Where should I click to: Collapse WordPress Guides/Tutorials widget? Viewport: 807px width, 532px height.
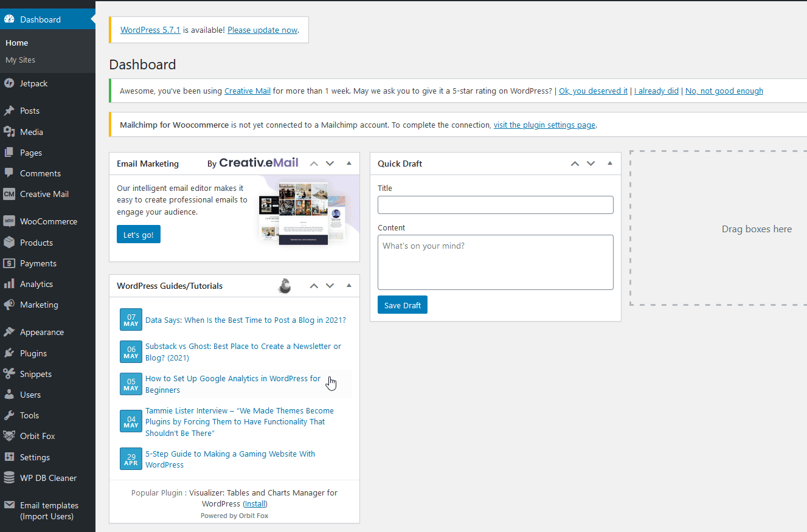pyautogui.click(x=349, y=285)
